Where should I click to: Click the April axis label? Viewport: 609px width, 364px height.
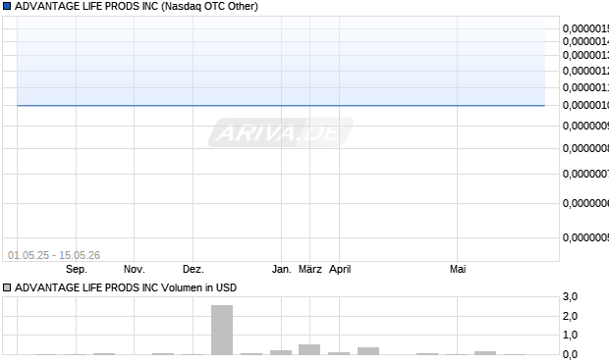(340, 269)
